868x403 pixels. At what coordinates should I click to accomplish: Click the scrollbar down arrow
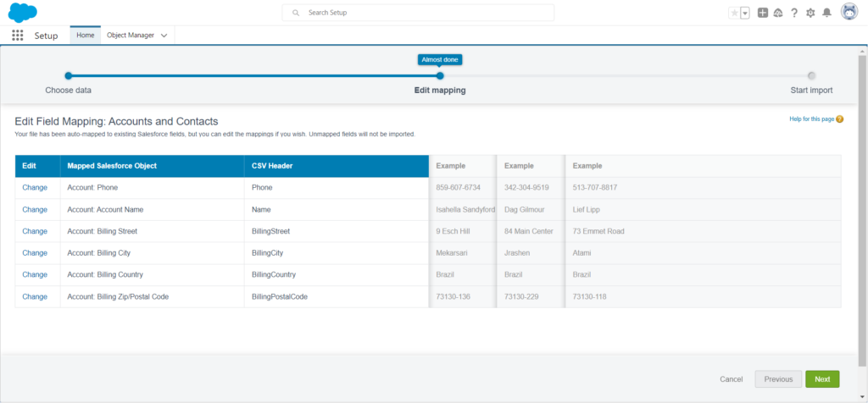(862, 396)
